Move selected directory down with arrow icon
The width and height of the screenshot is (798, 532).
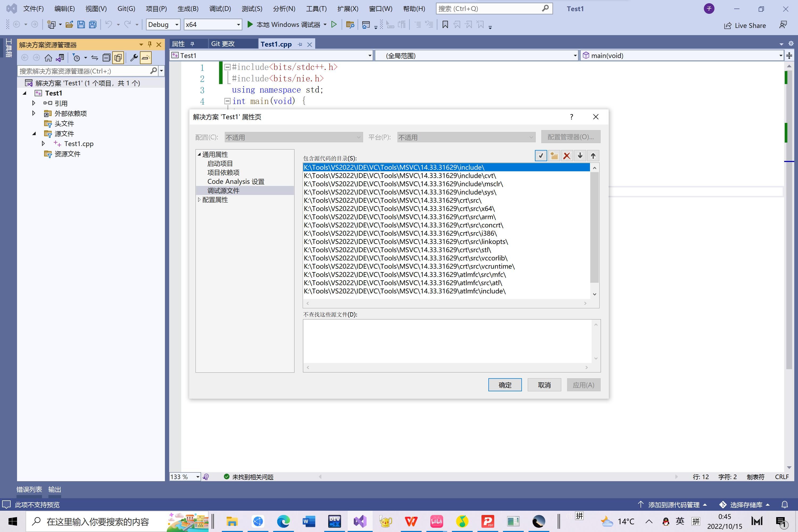580,156
